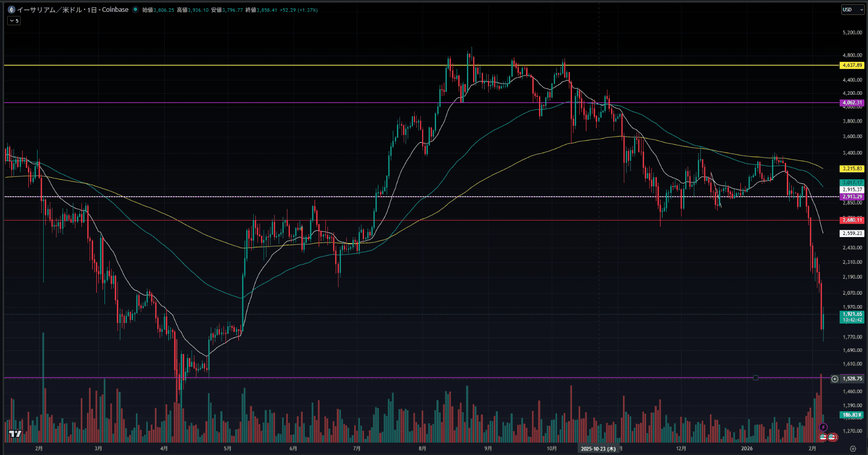Select the yellow 4,637.89 price label
The width and height of the screenshot is (868, 455).
point(852,65)
